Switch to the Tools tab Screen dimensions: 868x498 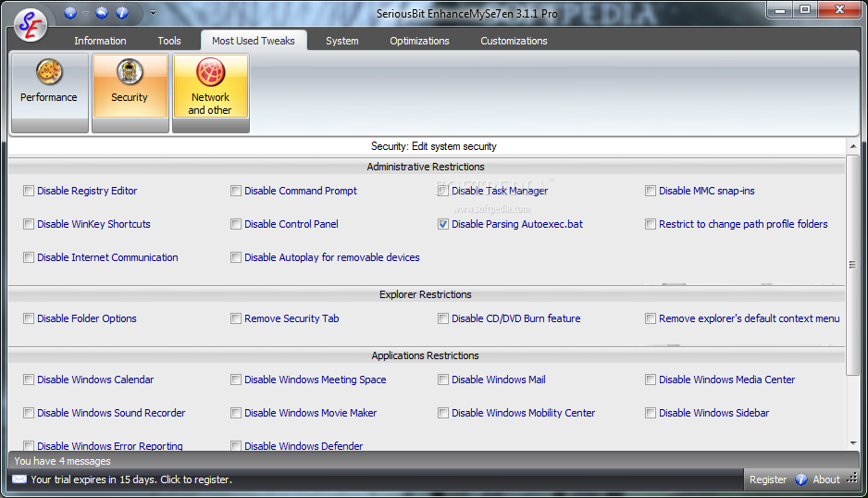(x=168, y=41)
